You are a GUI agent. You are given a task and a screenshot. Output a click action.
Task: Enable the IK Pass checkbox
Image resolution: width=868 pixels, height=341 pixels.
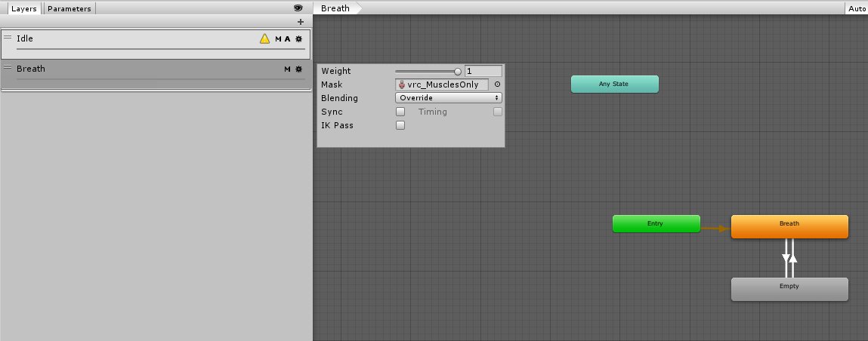(x=400, y=125)
